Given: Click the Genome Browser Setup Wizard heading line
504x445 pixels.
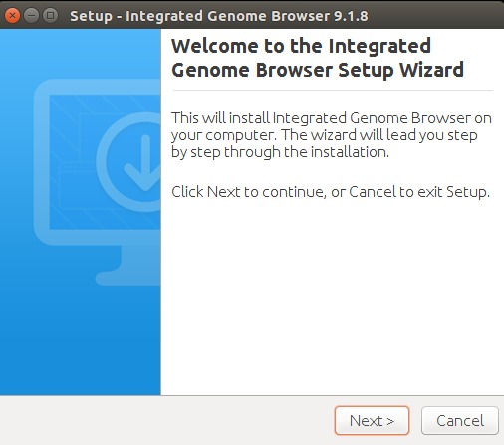Looking at the screenshot, I should 318,70.
